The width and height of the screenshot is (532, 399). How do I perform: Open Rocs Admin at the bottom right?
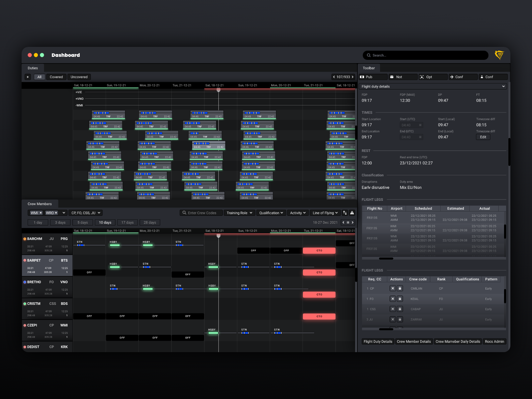[x=495, y=341]
